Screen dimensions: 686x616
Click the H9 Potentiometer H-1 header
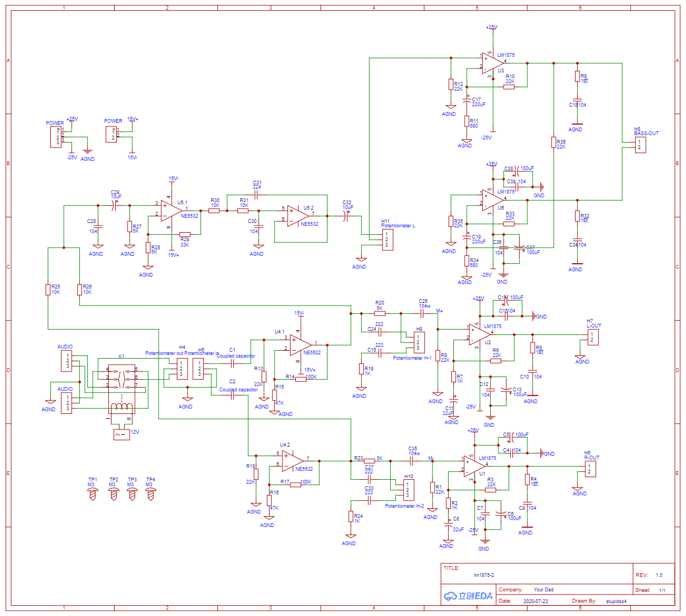pyautogui.click(x=420, y=342)
